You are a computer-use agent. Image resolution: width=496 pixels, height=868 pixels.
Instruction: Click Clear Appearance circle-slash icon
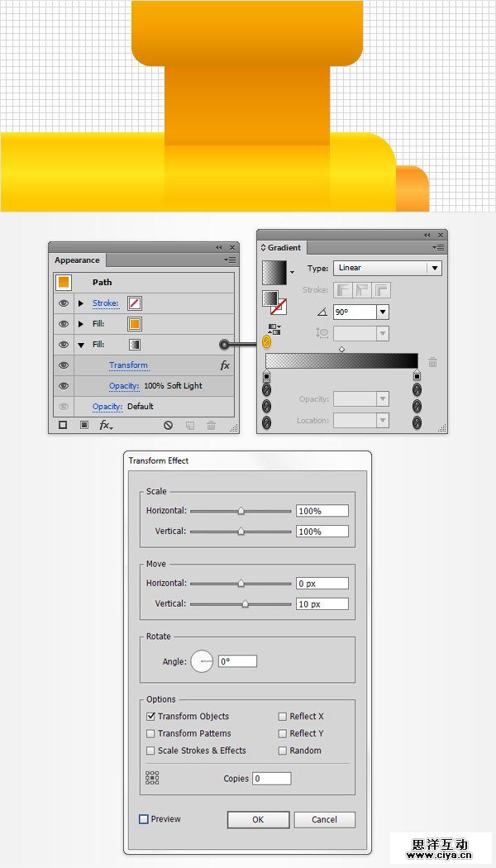169,425
